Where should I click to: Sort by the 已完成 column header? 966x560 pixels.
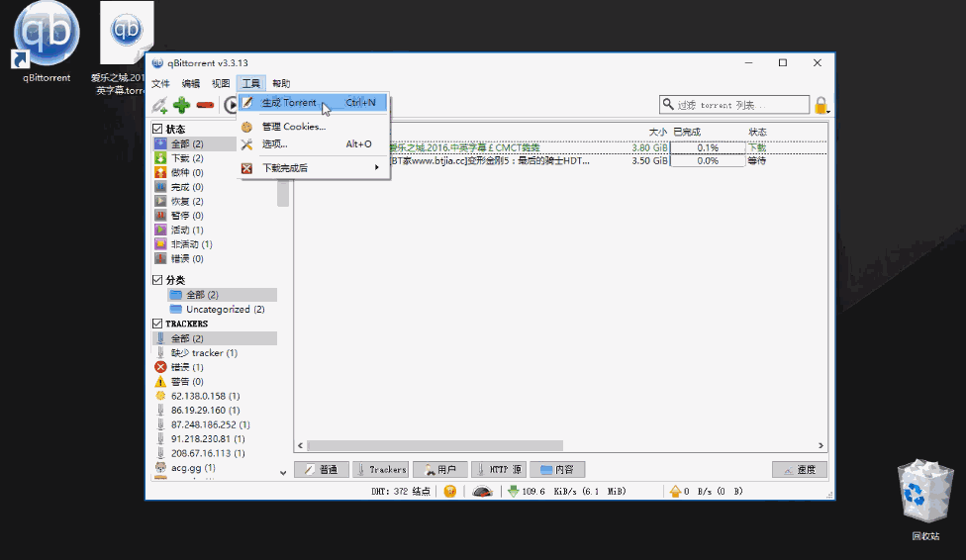[687, 132]
